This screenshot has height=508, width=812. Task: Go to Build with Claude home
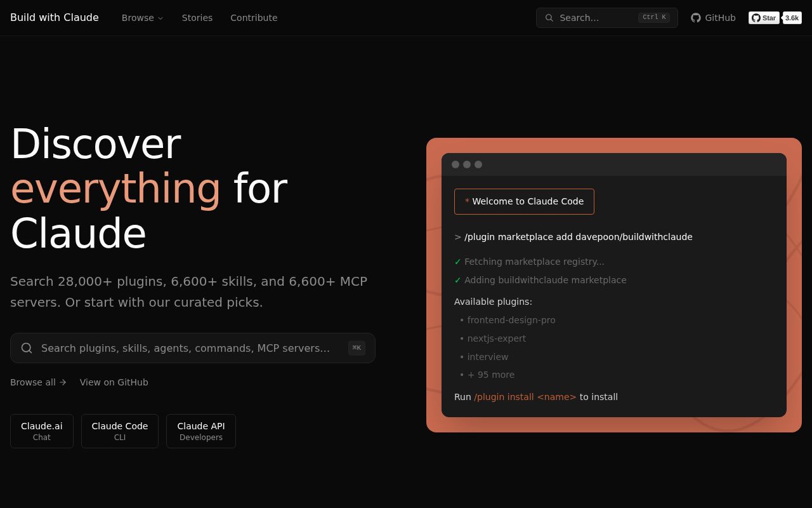coord(55,18)
